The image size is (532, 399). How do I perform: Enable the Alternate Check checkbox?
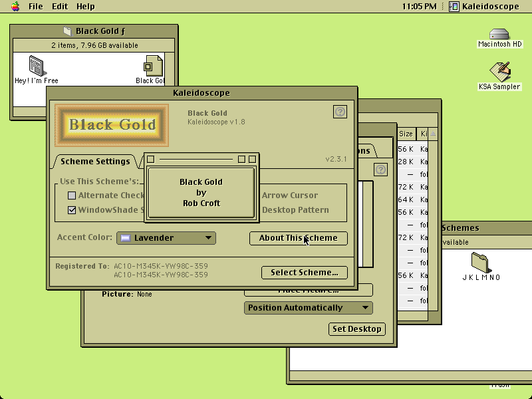[x=72, y=196]
